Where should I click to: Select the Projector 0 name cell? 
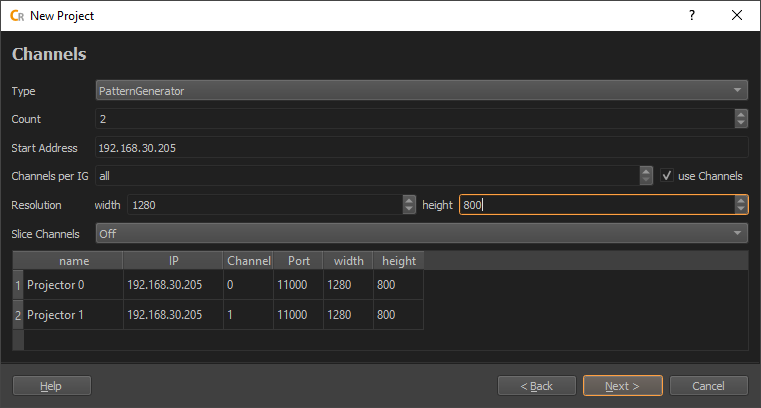[73, 285]
